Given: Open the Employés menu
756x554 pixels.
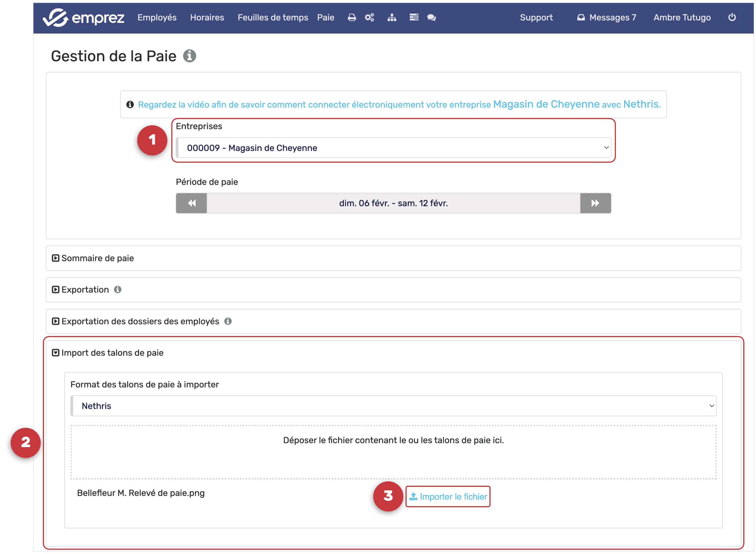Looking at the screenshot, I should click(x=157, y=18).
